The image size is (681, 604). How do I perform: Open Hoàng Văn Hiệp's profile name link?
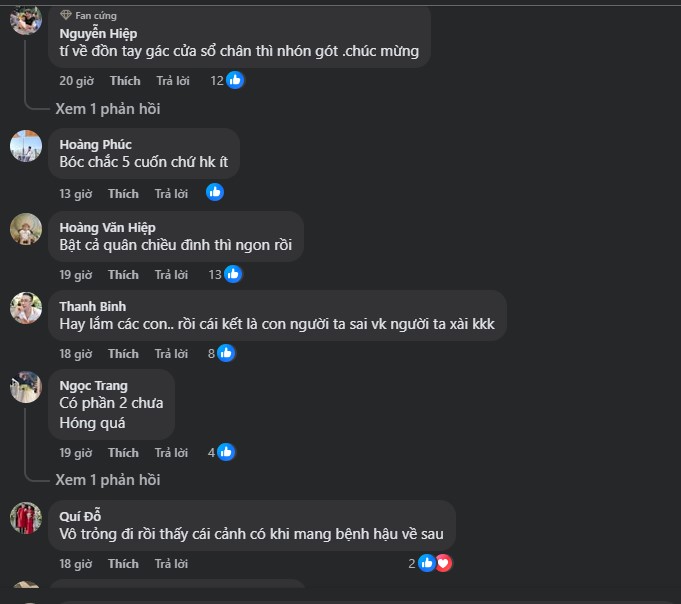(107, 227)
